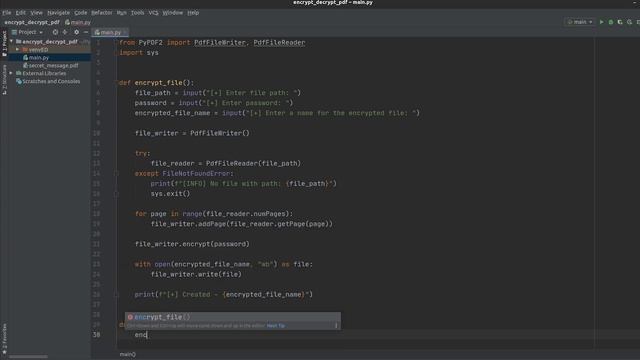The height and width of the screenshot is (360, 640).
Task: Click the horizontal scrollbar under the Project panel
Action: point(29,357)
